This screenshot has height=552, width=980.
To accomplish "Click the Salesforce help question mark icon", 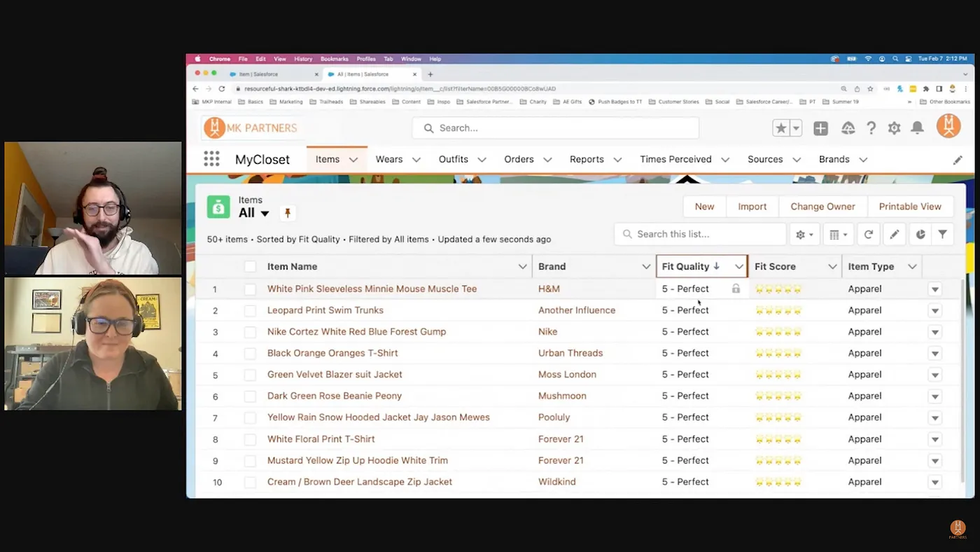I will [x=871, y=128].
